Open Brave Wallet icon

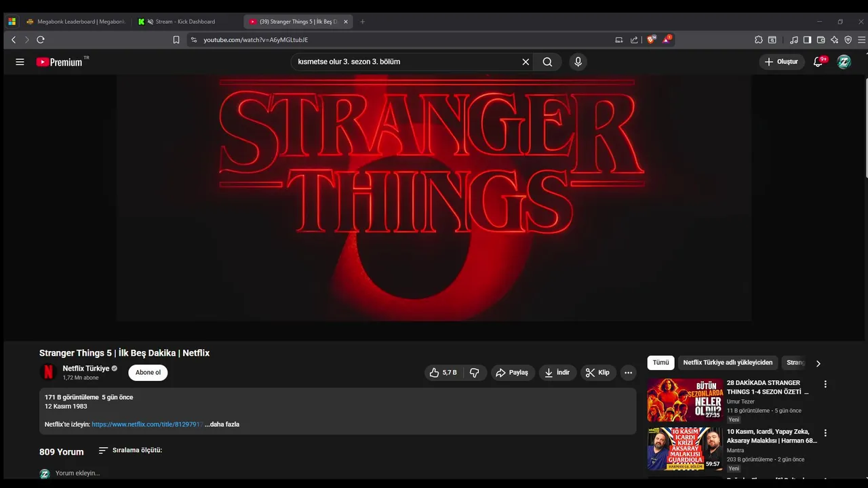tap(821, 40)
